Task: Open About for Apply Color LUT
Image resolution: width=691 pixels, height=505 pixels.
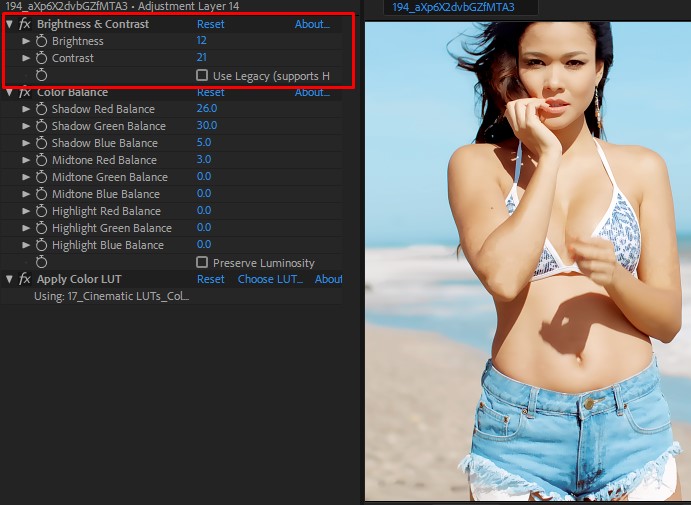Action: (328, 279)
